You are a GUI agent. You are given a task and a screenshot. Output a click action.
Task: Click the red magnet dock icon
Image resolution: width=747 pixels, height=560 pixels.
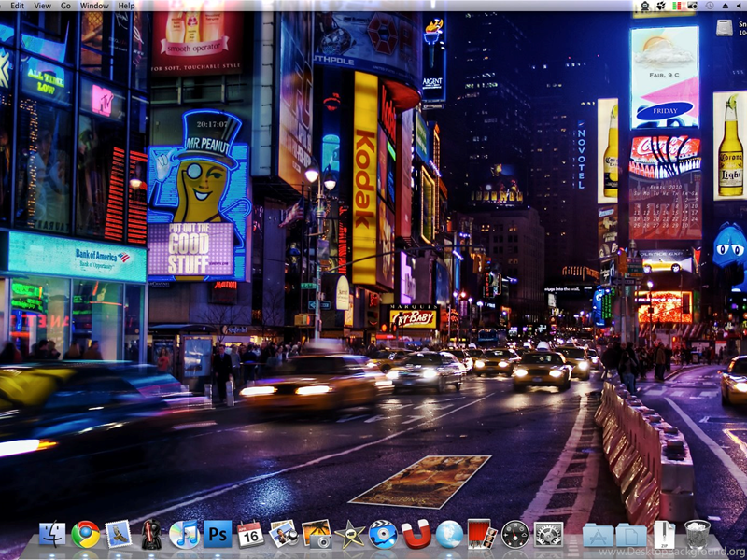point(416,534)
